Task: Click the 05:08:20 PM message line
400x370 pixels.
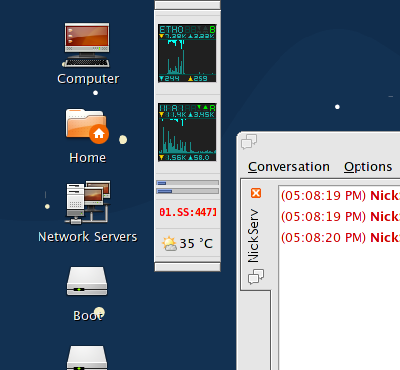Action: tap(340, 238)
